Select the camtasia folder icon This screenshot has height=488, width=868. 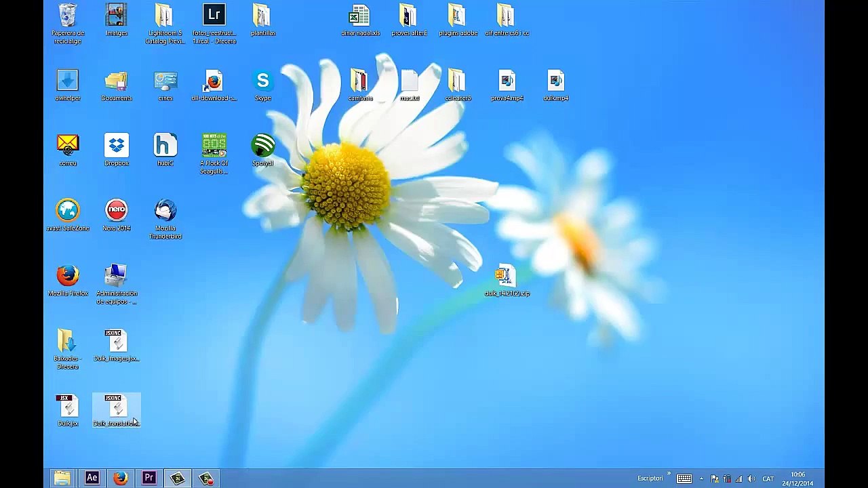[360, 85]
